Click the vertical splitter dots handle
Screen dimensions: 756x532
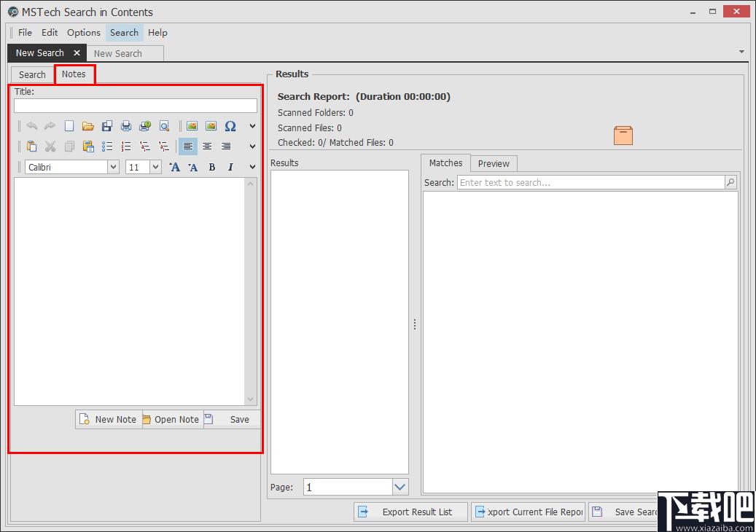coord(415,324)
